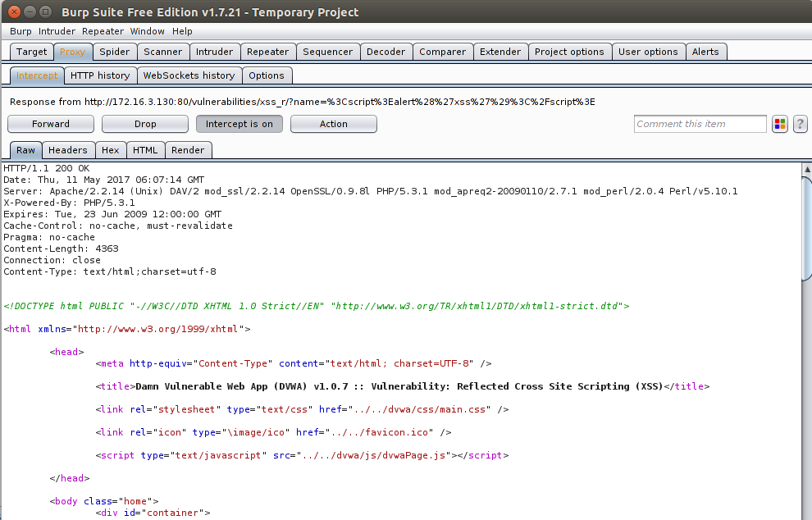Go to the Extender tab
This screenshot has width=812, height=520.
[x=500, y=52]
